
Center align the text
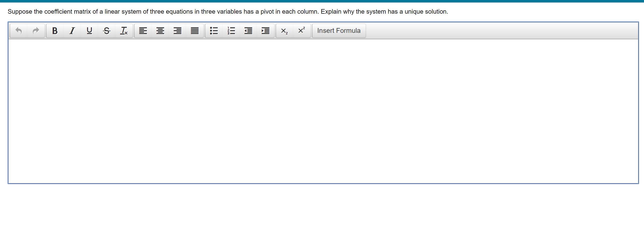click(161, 31)
